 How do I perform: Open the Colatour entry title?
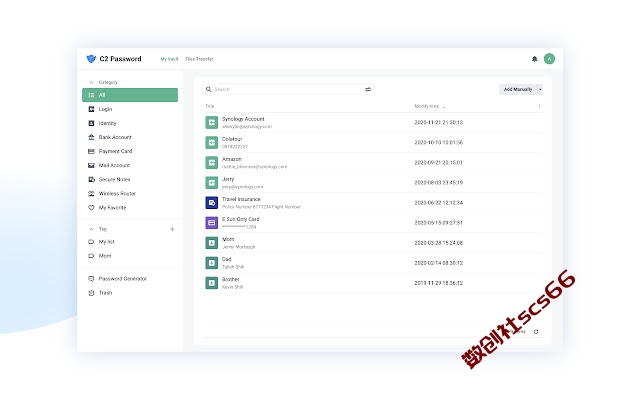232,139
